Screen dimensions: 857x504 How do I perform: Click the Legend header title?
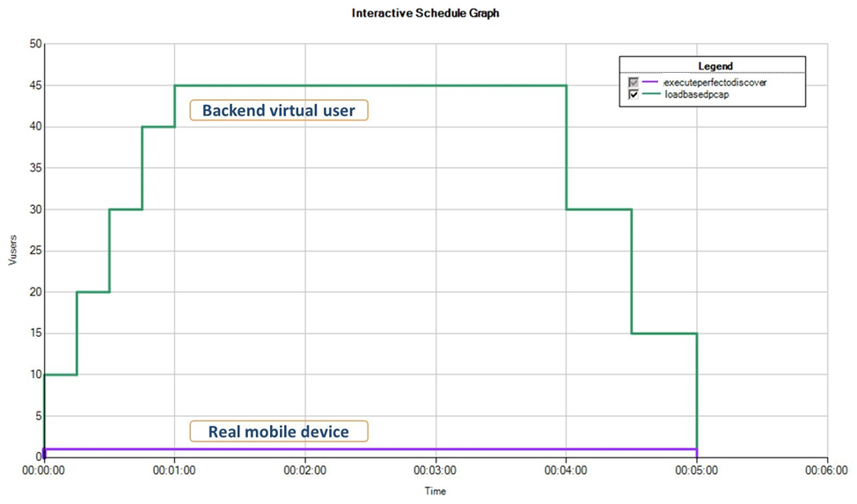[x=714, y=66]
